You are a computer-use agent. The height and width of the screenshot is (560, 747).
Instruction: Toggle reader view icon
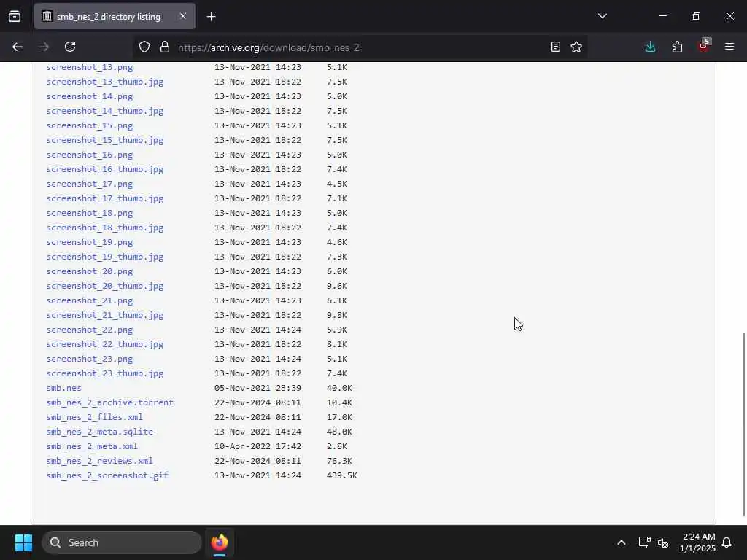coord(555,47)
